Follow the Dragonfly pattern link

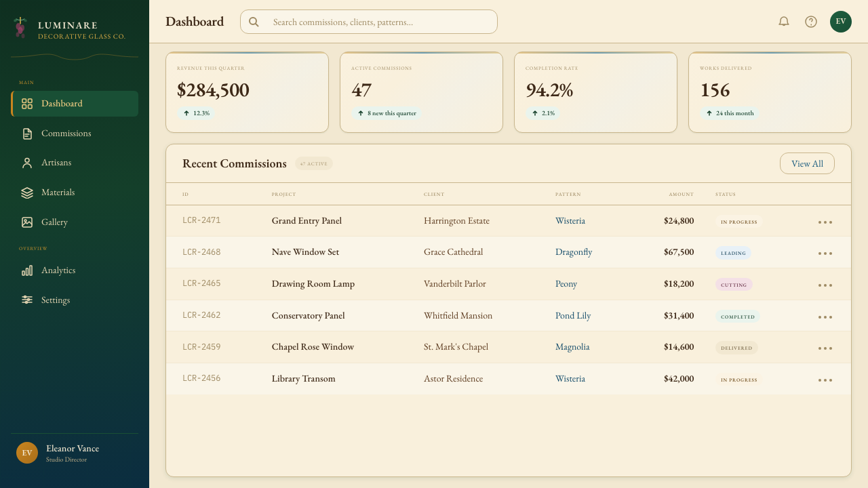pyautogui.click(x=574, y=252)
